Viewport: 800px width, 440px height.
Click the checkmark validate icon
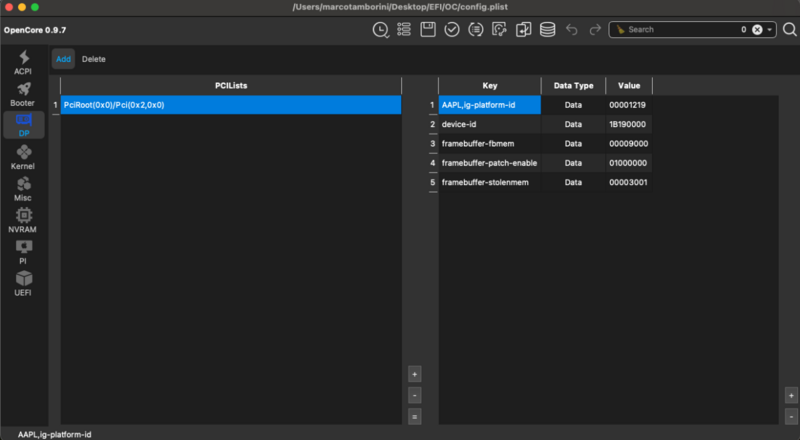coord(452,30)
